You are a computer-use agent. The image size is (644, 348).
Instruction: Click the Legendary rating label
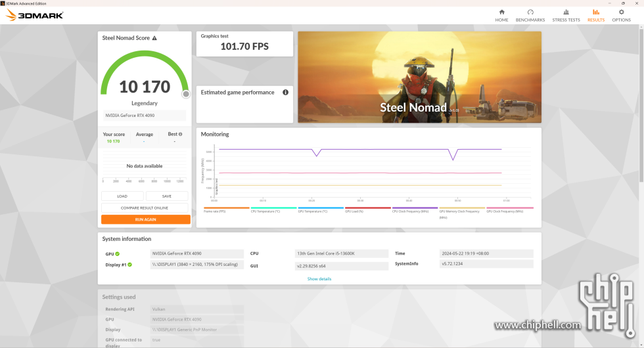(145, 104)
